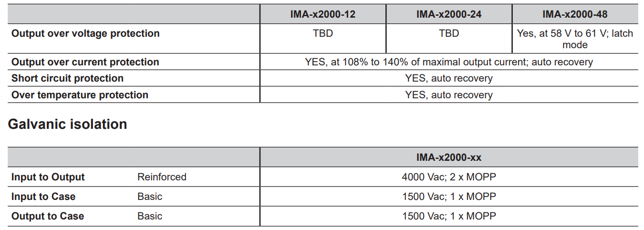Screen dimensions: 644x230
Task: Select the "58 V to 61 V; latch mode" cell
Action: [x=575, y=39]
